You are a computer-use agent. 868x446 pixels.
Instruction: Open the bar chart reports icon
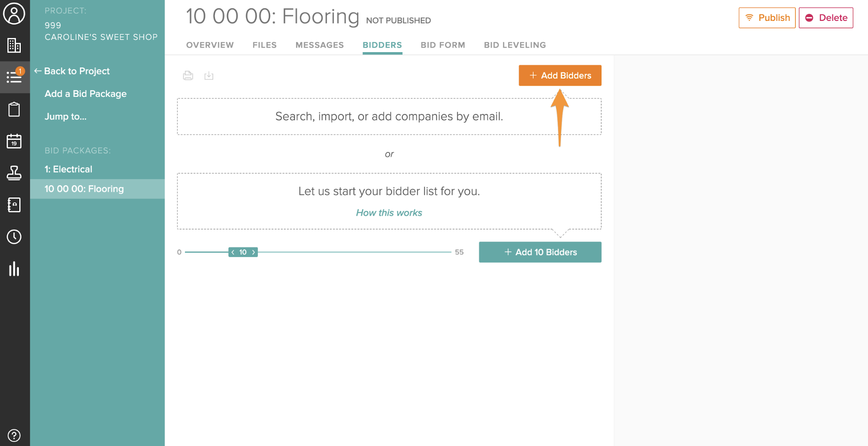14,269
